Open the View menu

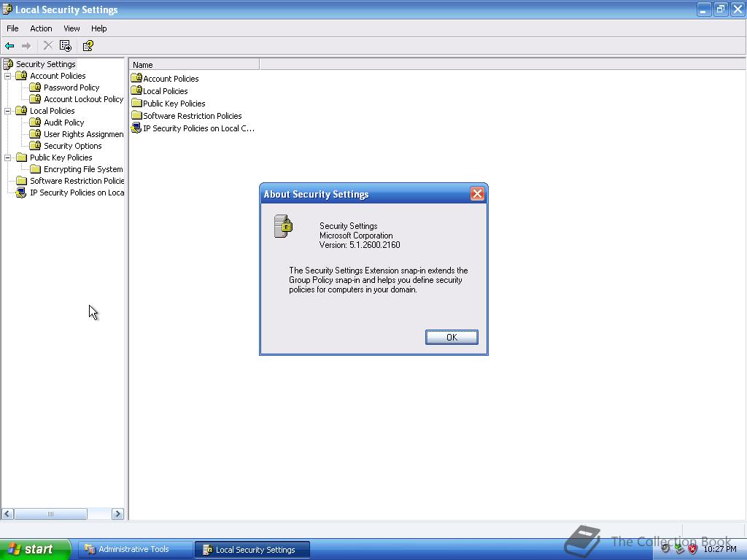click(71, 28)
